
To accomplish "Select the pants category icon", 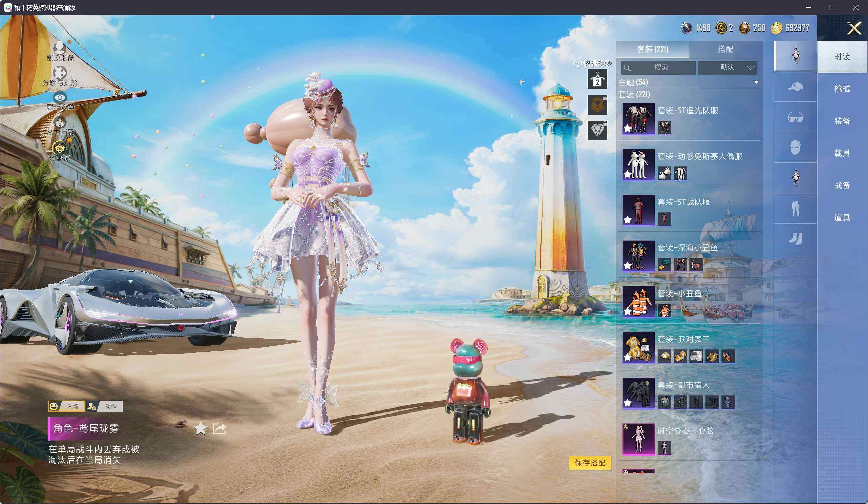I will tap(795, 208).
